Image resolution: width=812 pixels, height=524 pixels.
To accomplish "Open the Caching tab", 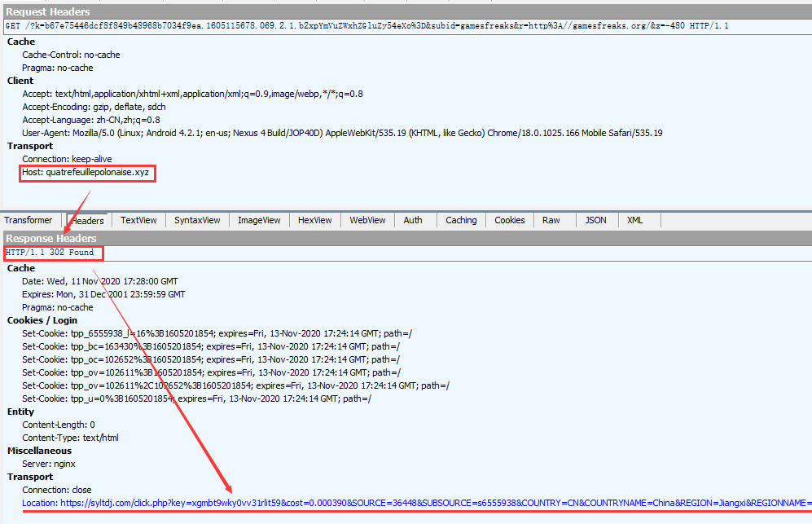I will pyautogui.click(x=461, y=220).
